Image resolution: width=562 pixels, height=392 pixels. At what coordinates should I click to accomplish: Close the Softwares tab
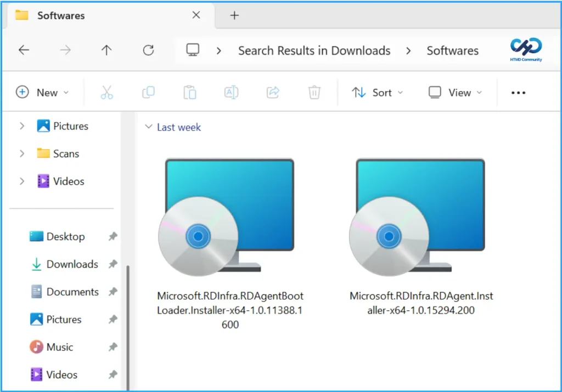(x=196, y=15)
